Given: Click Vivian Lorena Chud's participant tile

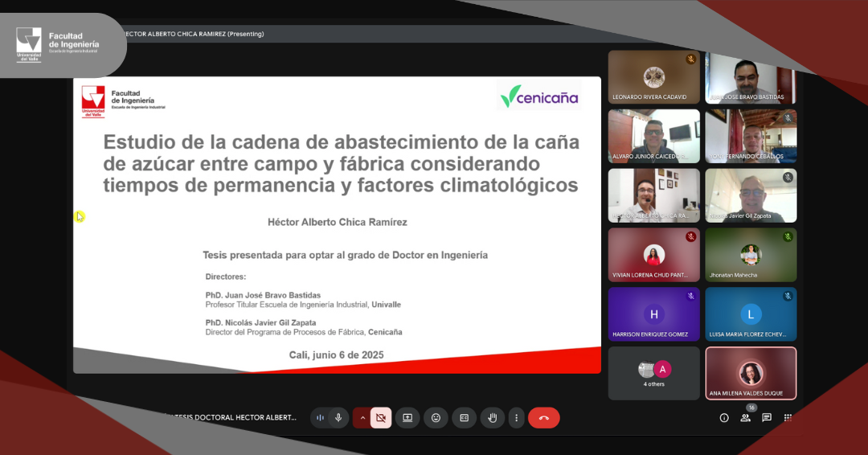Looking at the screenshot, I should (653, 255).
